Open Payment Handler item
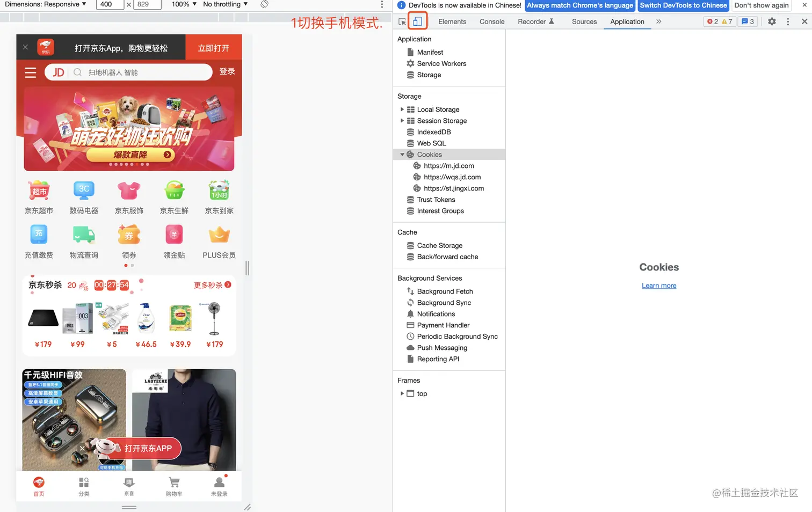Viewport: 812px width, 512px height. click(443, 325)
